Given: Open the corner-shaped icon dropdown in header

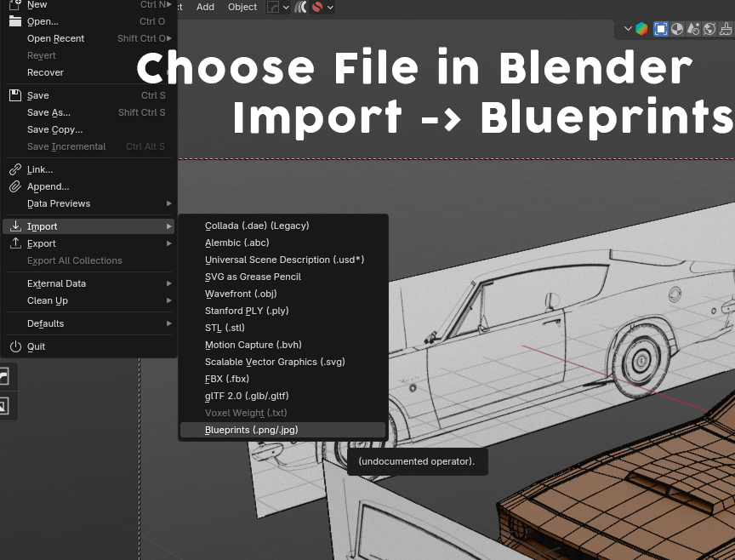Looking at the screenshot, I should tap(278, 7).
